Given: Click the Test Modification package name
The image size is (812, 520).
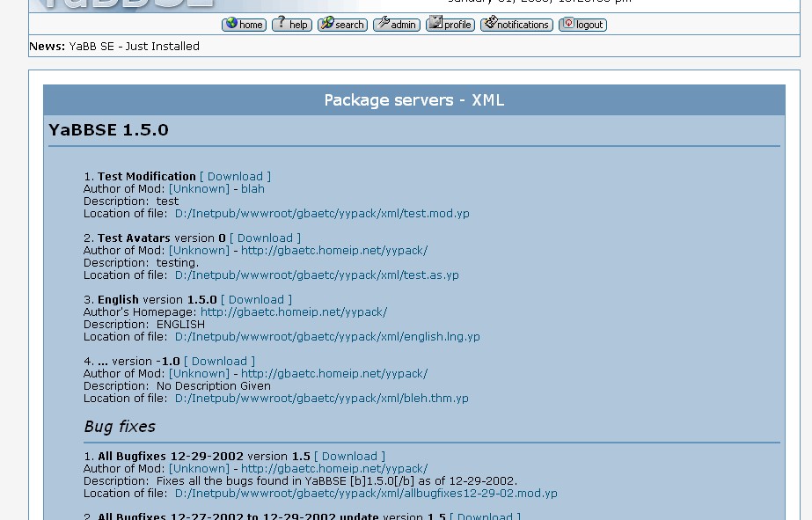Looking at the screenshot, I should pos(147,177).
